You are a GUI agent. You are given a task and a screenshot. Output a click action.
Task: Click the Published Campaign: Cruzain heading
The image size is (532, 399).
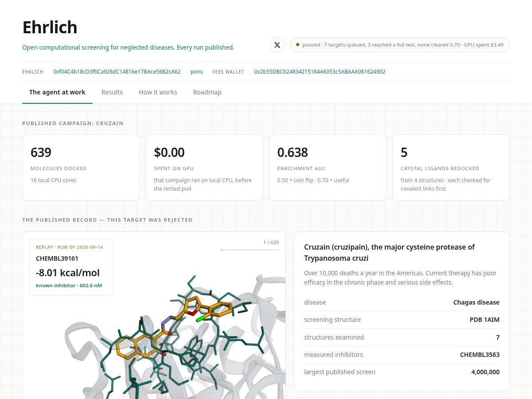pos(73,123)
